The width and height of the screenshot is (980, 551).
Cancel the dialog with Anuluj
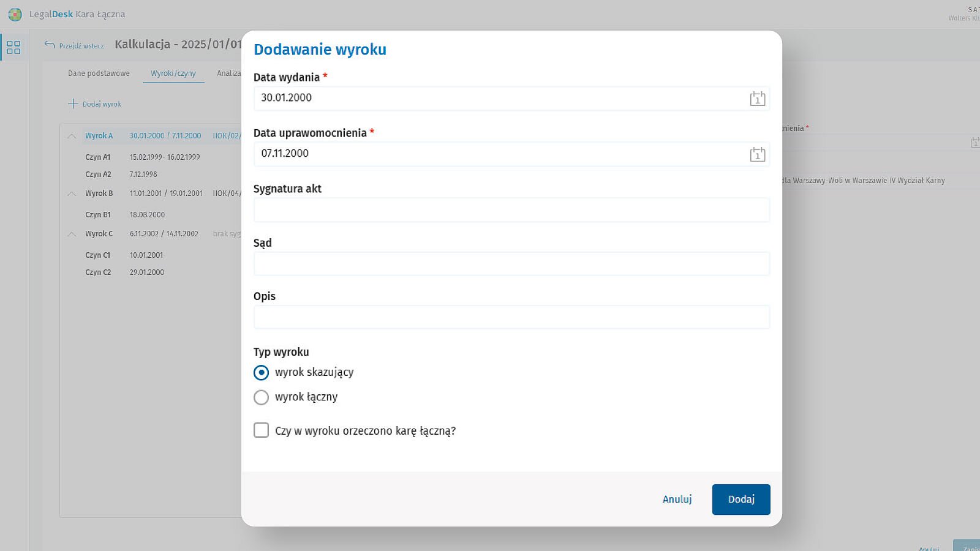point(677,499)
